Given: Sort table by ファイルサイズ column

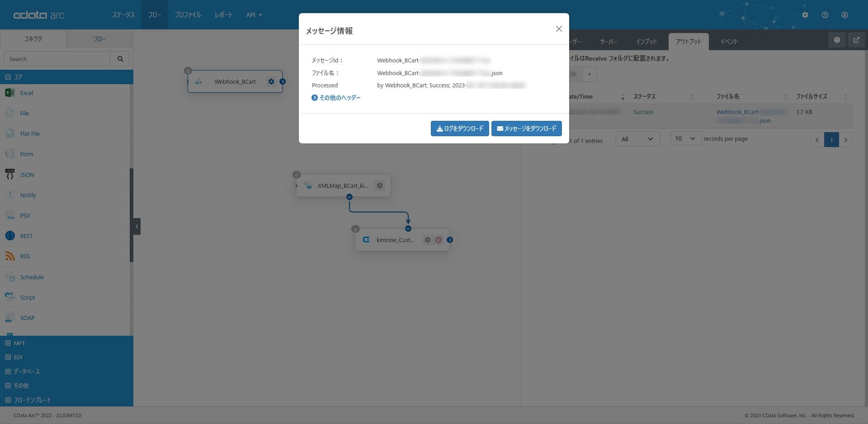Looking at the screenshot, I should (821, 96).
